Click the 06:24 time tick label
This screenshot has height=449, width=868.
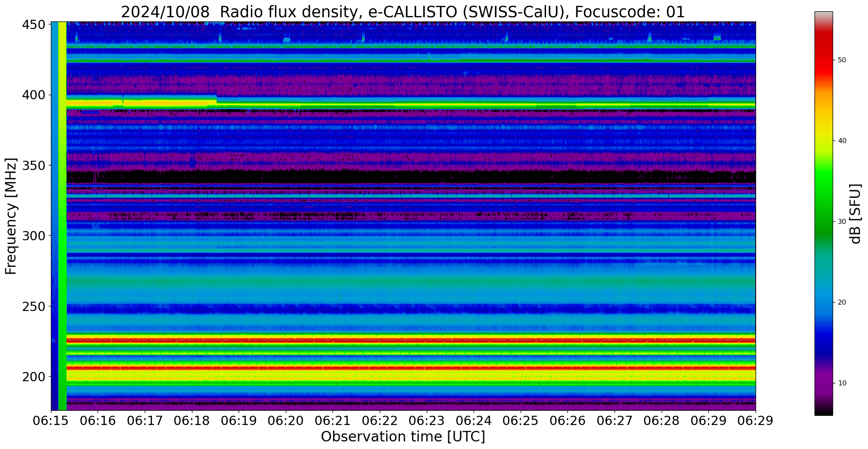point(474,421)
